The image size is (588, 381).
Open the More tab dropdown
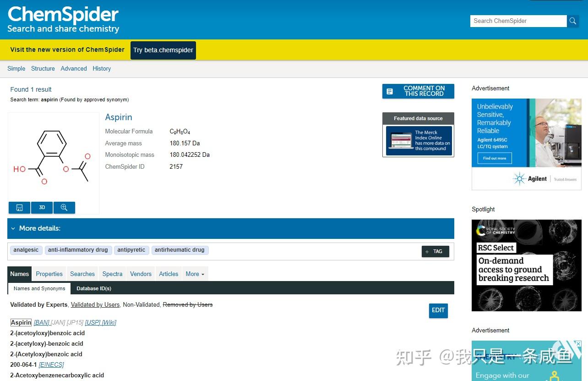click(x=195, y=274)
